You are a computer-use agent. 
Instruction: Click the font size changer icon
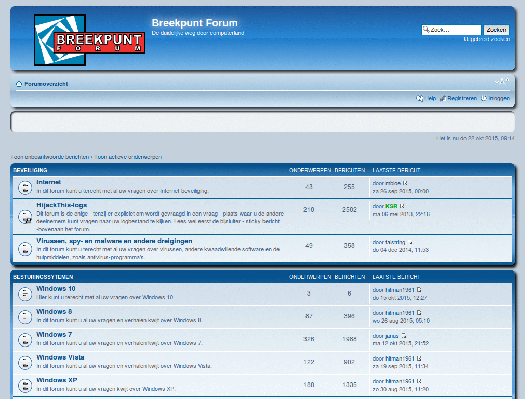pyautogui.click(x=502, y=82)
